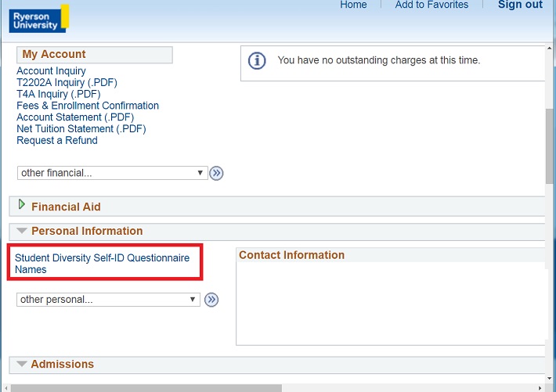
Task: Collapse the Personal Information section
Action: pyautogui.click(x=21, y=232)
